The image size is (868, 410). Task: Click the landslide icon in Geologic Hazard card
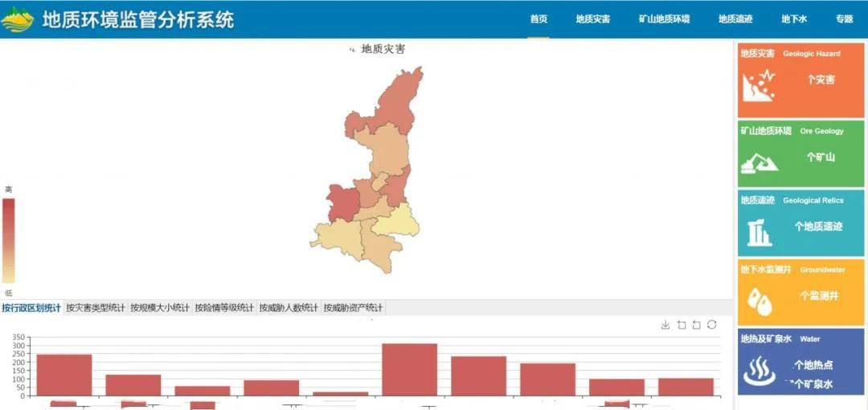tap(759, 85)
